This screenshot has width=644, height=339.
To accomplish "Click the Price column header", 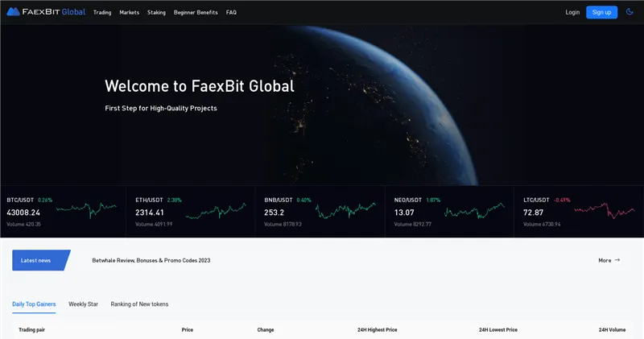I will pyautogui.click(x=188, y=329).
